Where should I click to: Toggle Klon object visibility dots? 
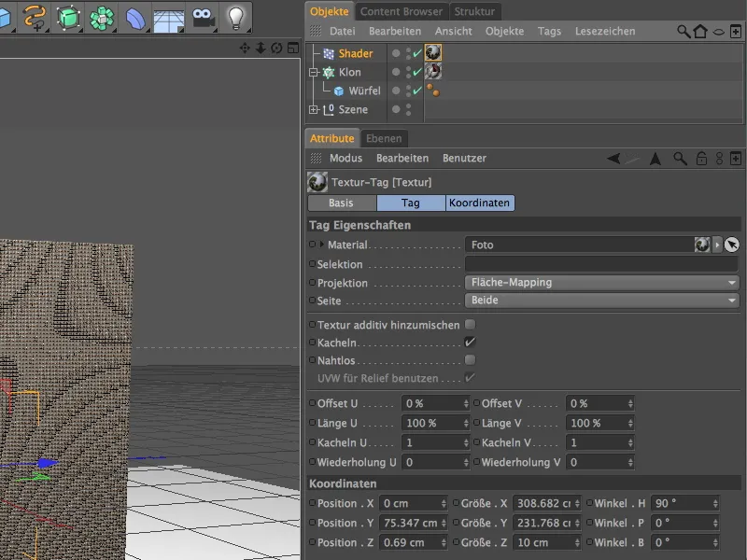point(408,72)
